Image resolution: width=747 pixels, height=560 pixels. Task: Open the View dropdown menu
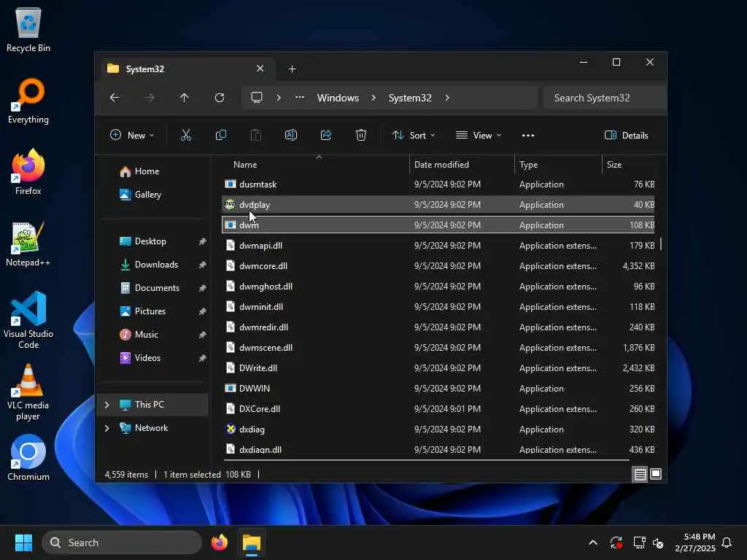click(479, 135)
